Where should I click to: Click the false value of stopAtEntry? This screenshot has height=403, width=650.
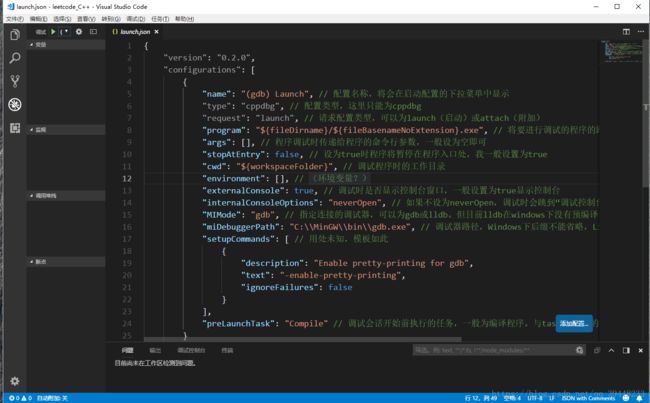coord(287,154)
